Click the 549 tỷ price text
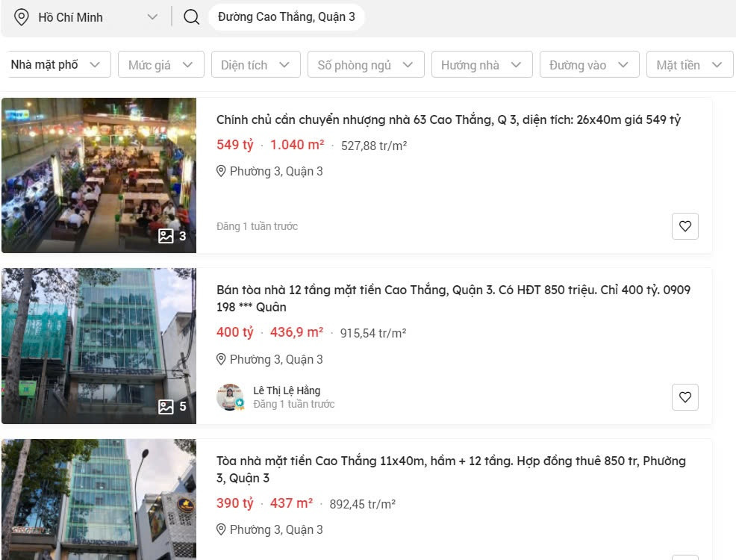Screen dimensions: 736x560 pyautogui.click(x=234, y=145)
